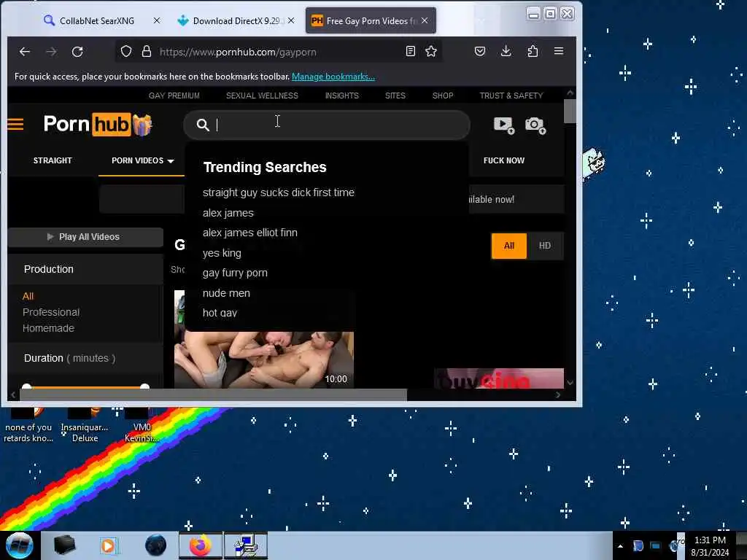Select the Professional production filter
This screenshot has height=560, width=747.
(51, 312)
